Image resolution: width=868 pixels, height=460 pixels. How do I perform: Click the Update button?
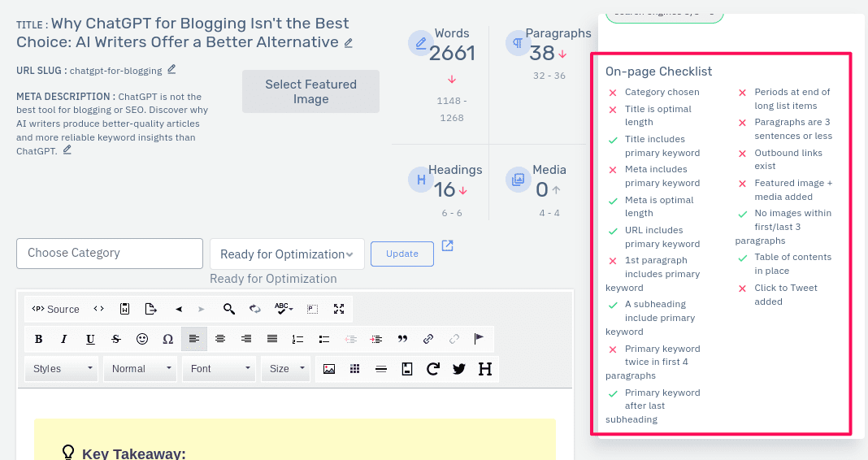tap(401, 254)
